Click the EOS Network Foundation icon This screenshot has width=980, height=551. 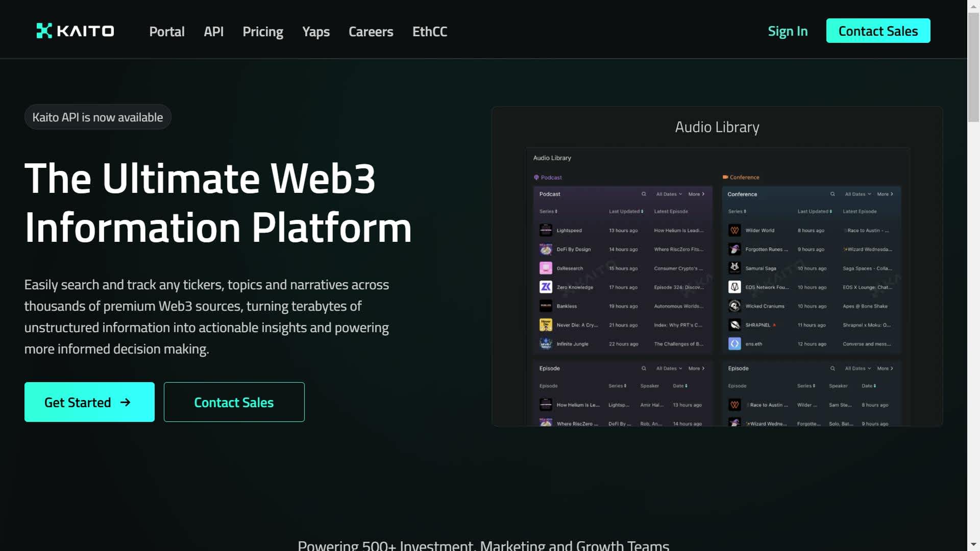(734, 287)
